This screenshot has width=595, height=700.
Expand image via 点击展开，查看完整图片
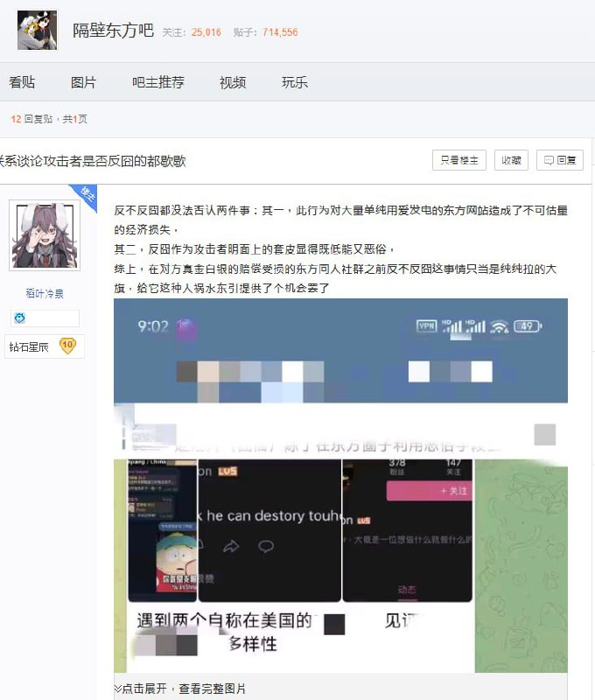[180, 689]
